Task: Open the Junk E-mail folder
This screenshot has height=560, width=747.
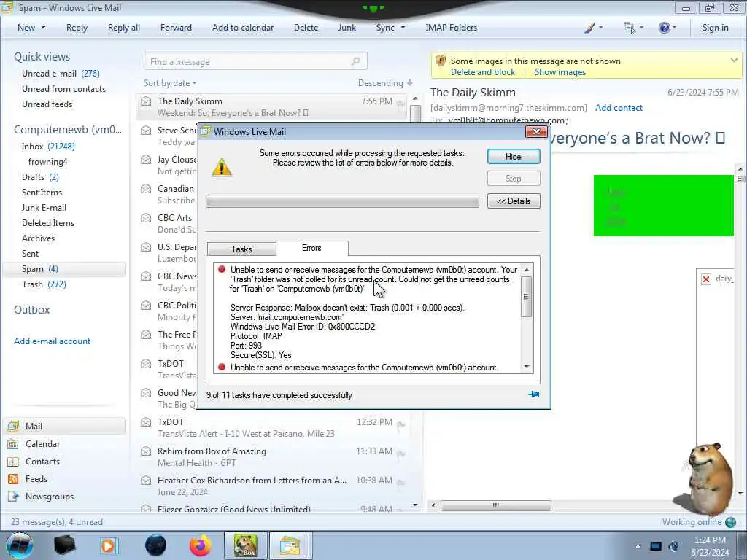Action: tap(44, 208)
